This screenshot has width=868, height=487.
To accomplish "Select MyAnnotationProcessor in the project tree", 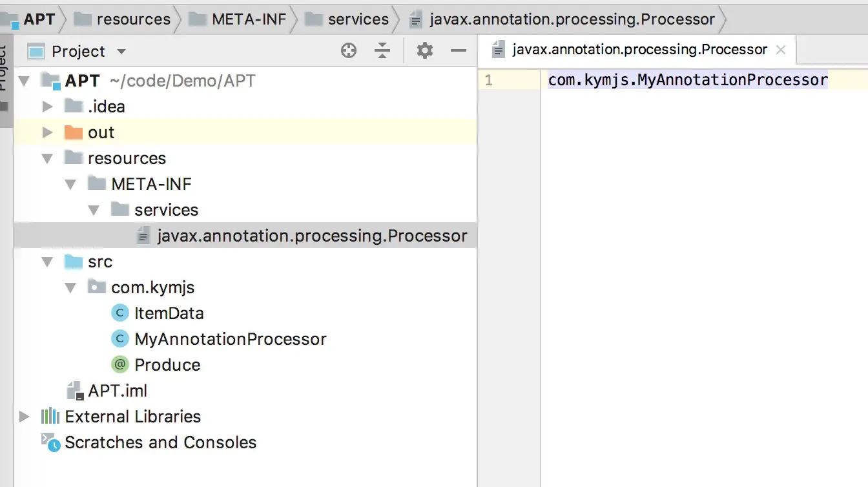I will tap(230, 339).
